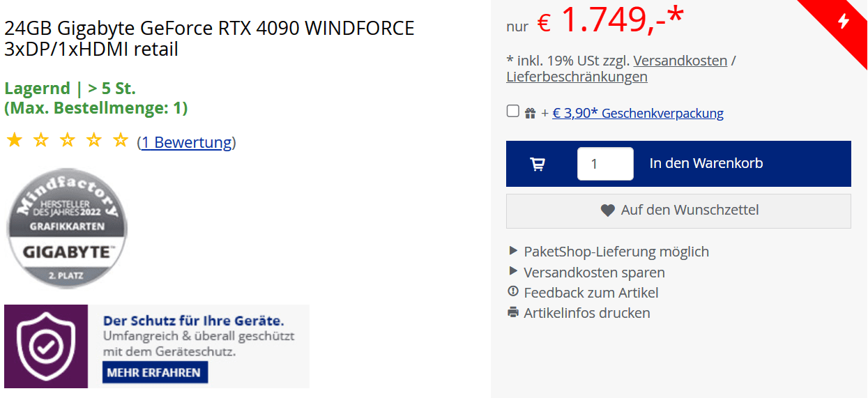The height and width of the screenshot is (398, 868).
Task: Open the Versandkosten link
Action: 680,61
